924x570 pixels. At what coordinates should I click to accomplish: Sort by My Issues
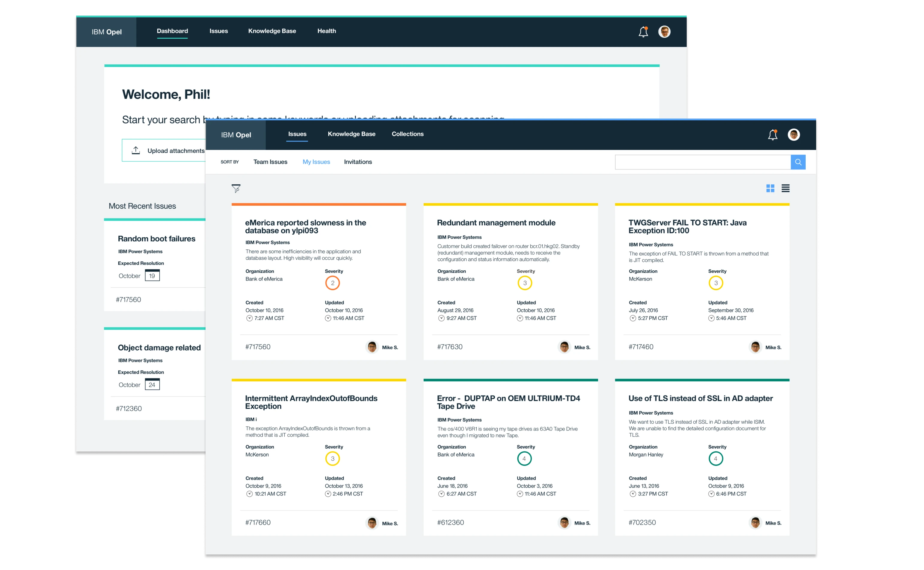click(316, 162)
